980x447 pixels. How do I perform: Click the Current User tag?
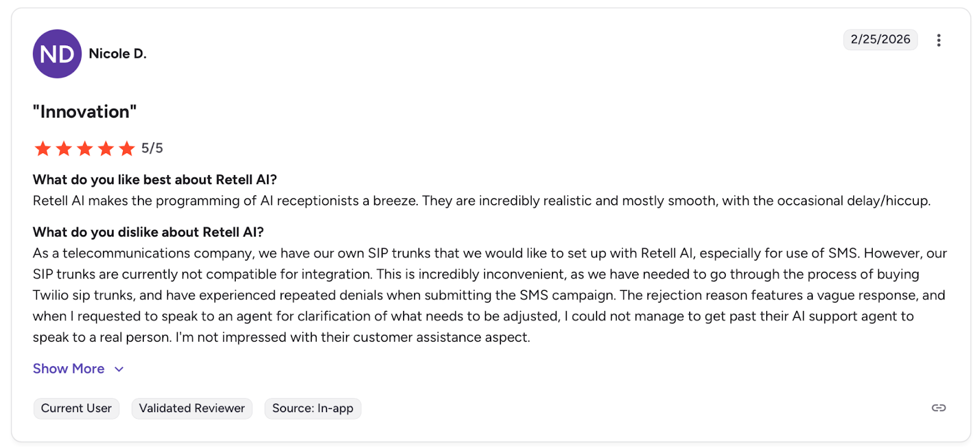pyautogui.click(x=76, y=408)
